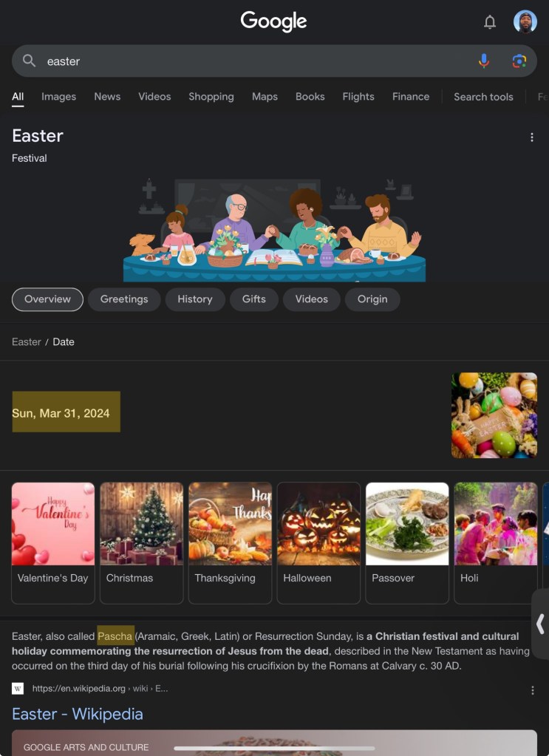
Task: Select the Greetings chip
Action: [x=124, y=299]
